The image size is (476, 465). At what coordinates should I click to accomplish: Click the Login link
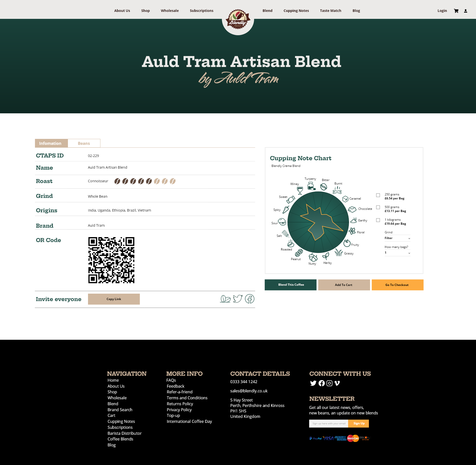[442, 11]
